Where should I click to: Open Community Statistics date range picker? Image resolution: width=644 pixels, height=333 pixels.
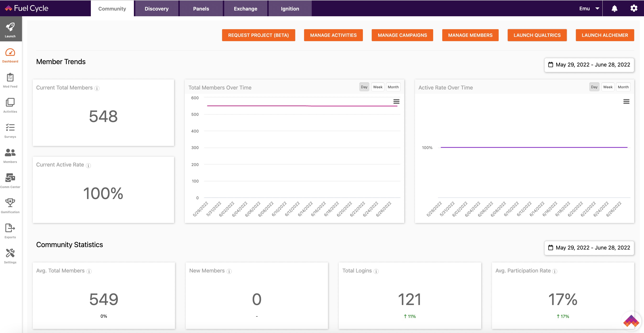[x=589, y=248]
